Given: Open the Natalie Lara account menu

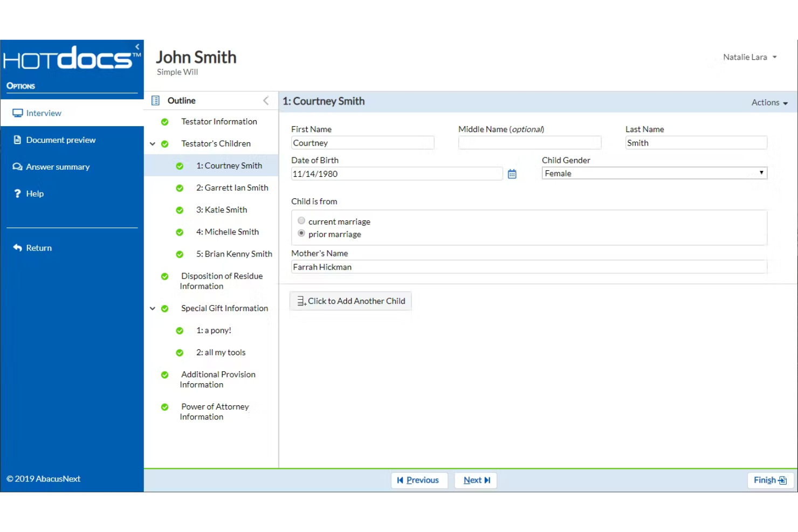Looking at the screenshot, I should [749, 57].
